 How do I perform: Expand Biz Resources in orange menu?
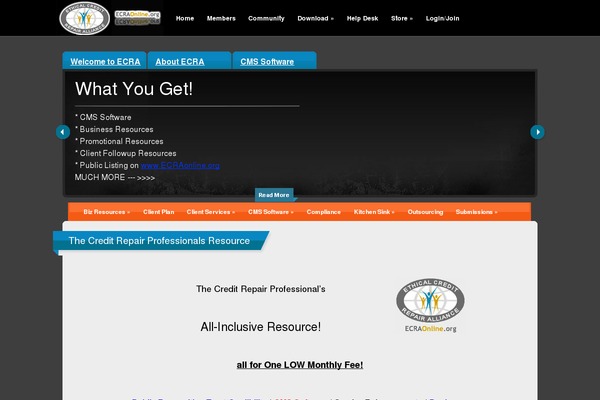point(107,212)
